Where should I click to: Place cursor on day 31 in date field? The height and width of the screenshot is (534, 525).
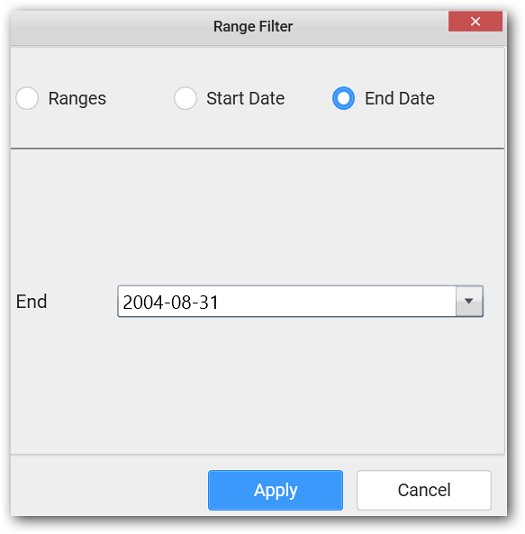point(208,302)
